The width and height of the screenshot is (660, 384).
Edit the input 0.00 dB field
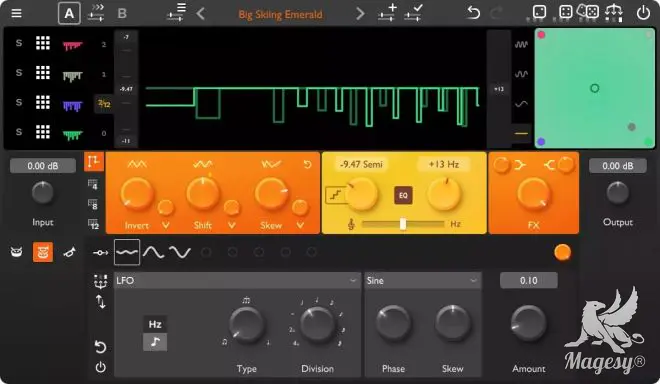(43, 166)
